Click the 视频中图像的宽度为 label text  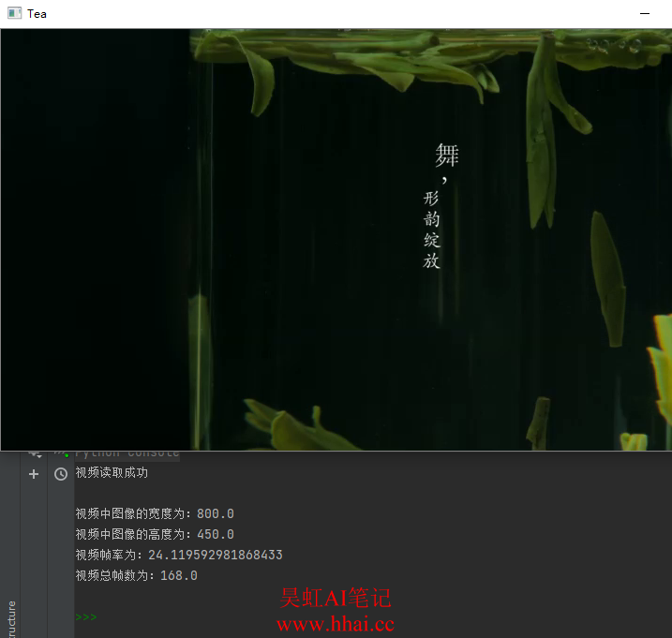(x=135, y=513)
